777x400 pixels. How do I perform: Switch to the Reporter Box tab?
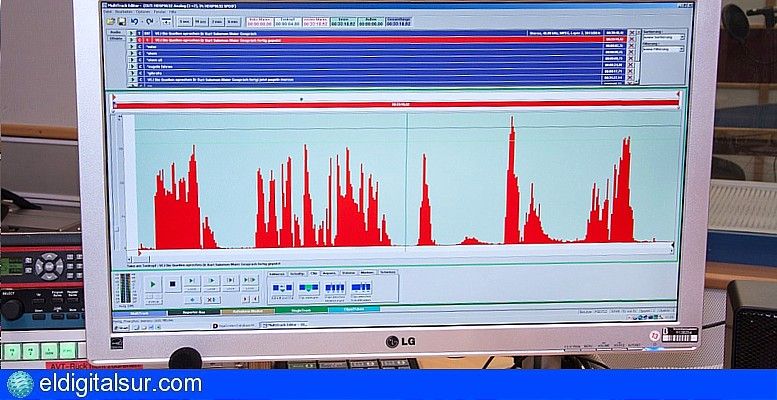coord(194,312)
